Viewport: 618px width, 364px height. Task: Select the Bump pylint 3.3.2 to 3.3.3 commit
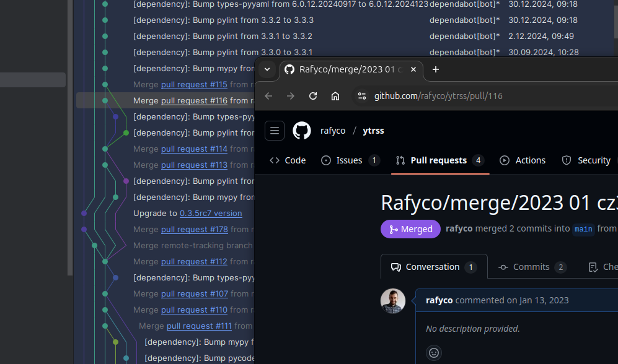223,20
